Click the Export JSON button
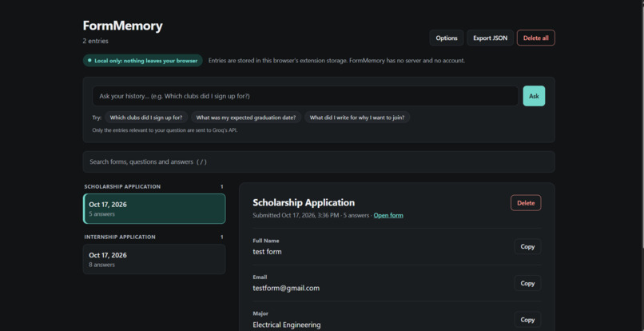Image resolution: width=644 pixels, height=331 pixels. click(x=490, y=38)
